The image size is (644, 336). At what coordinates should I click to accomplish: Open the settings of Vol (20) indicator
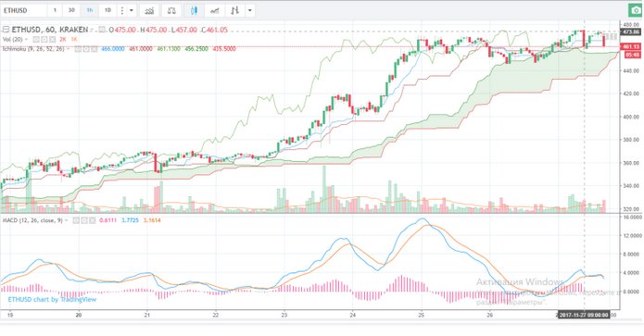pyautogui.click(x=44, y=40)
